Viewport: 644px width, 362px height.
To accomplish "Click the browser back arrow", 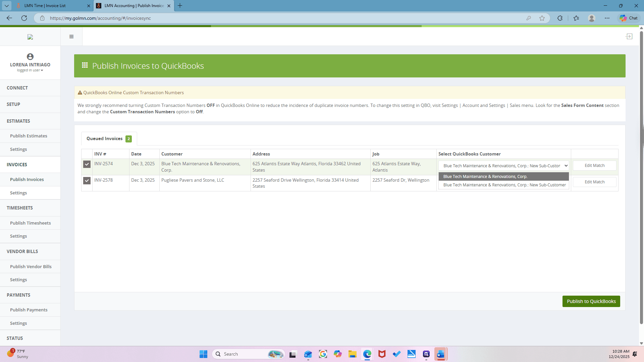I will tap(9, 18).
